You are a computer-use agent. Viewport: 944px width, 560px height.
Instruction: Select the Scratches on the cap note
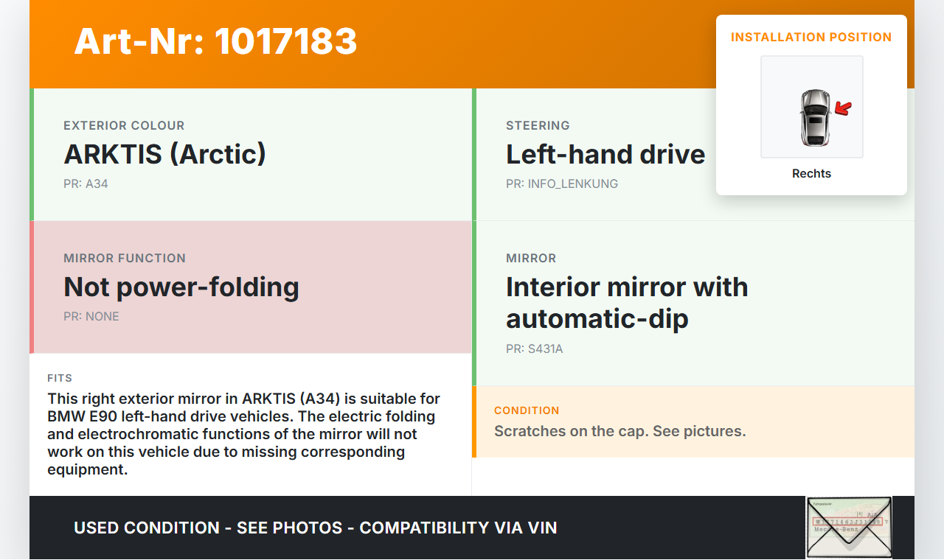pyautogui.click(x=619, y=431)
